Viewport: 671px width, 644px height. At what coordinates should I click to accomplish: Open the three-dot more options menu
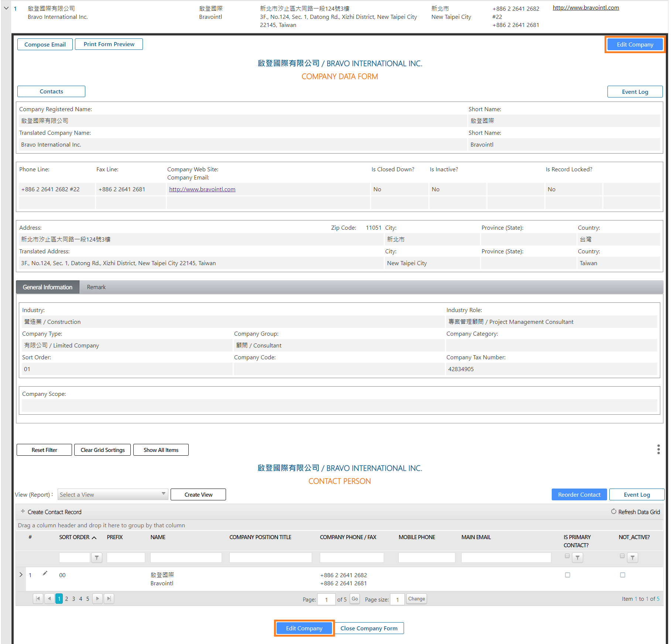tap(658, 449)
